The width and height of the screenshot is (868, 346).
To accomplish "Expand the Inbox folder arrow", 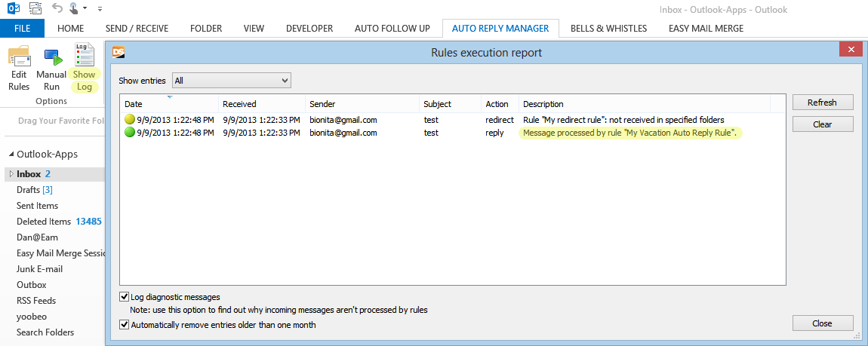I will tap(11, 174).
